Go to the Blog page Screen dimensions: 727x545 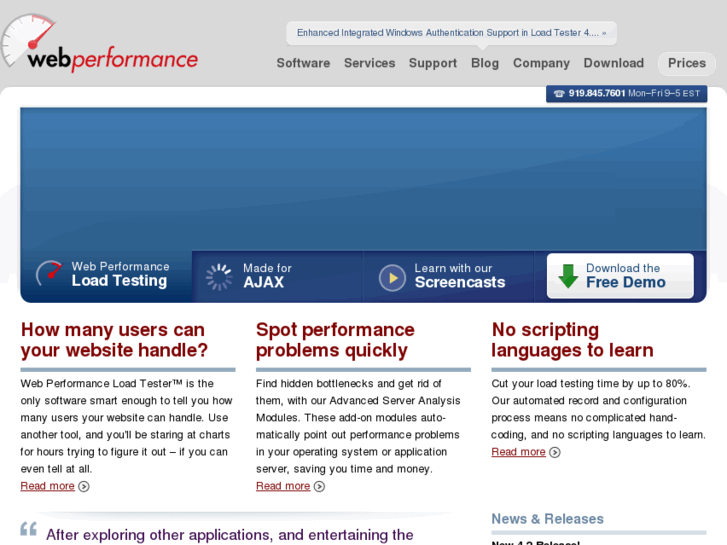(485, 63)
